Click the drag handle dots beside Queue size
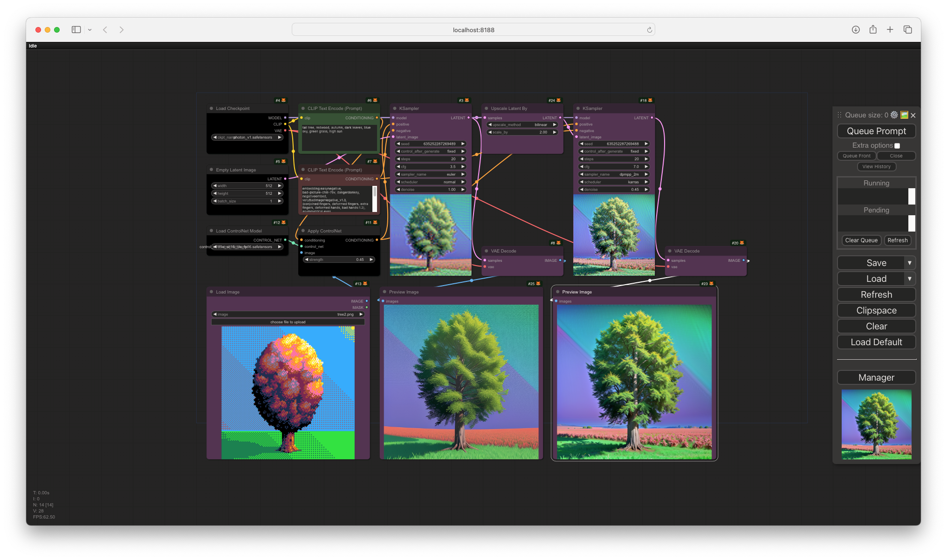 (839, 115)
